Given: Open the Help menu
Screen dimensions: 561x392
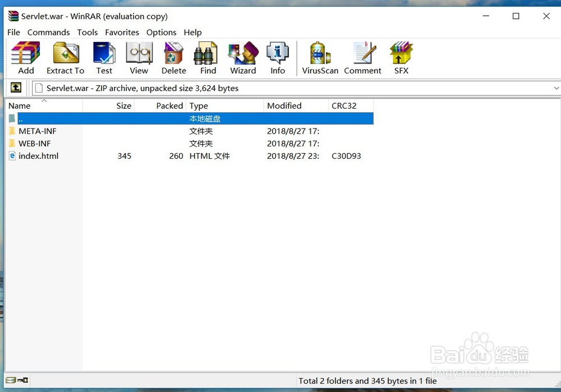Looking at the screenshot, I should (192, 32).
